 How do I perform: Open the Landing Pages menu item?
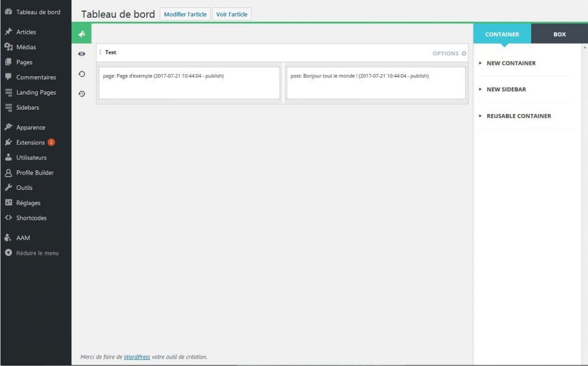coord(36,92)
